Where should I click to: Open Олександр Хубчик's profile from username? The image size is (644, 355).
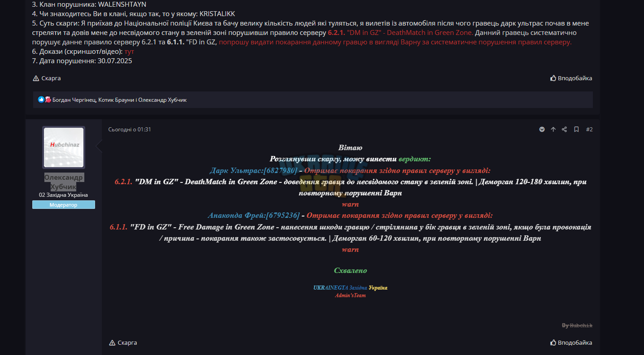[64, 182]
